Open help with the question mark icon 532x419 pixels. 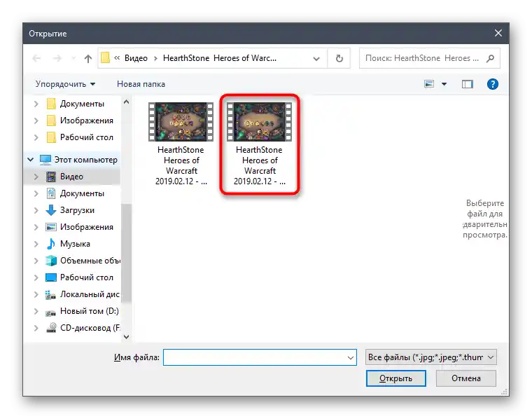click(x=492, y=84)
